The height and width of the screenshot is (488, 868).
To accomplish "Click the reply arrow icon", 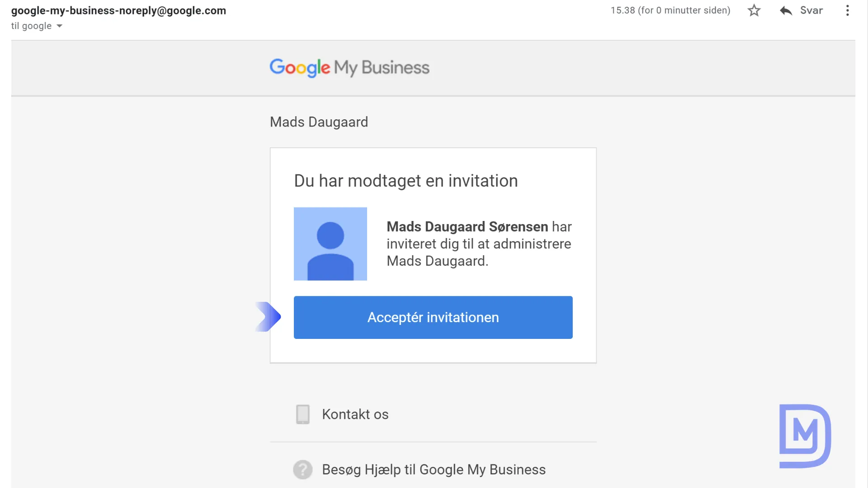I will click(786, 10).
